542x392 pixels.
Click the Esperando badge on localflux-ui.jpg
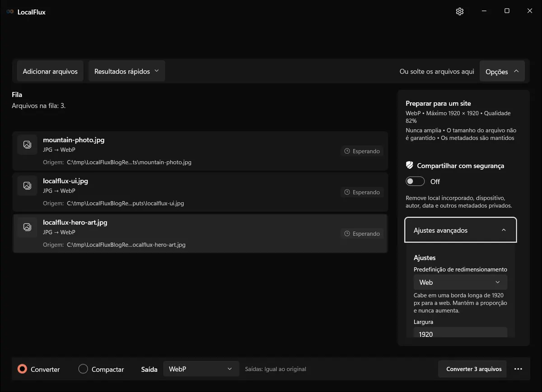tap(362, 192)
